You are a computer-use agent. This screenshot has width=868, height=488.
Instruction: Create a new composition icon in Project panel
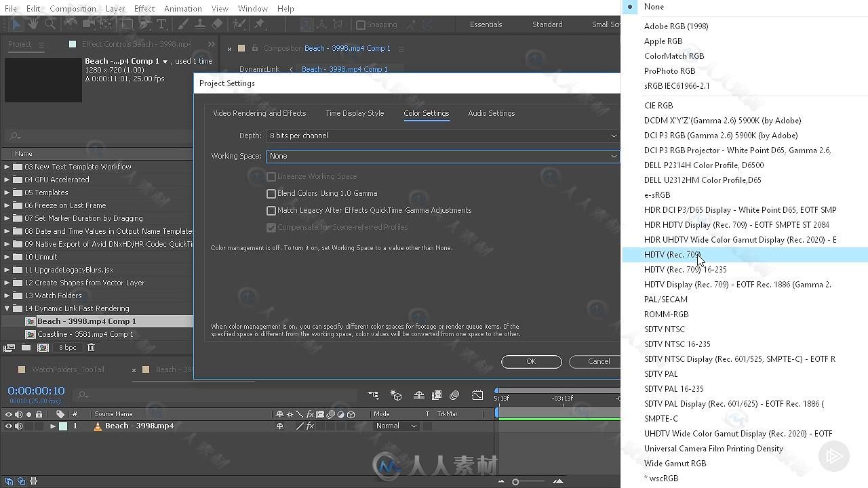(x=43, y=348)
